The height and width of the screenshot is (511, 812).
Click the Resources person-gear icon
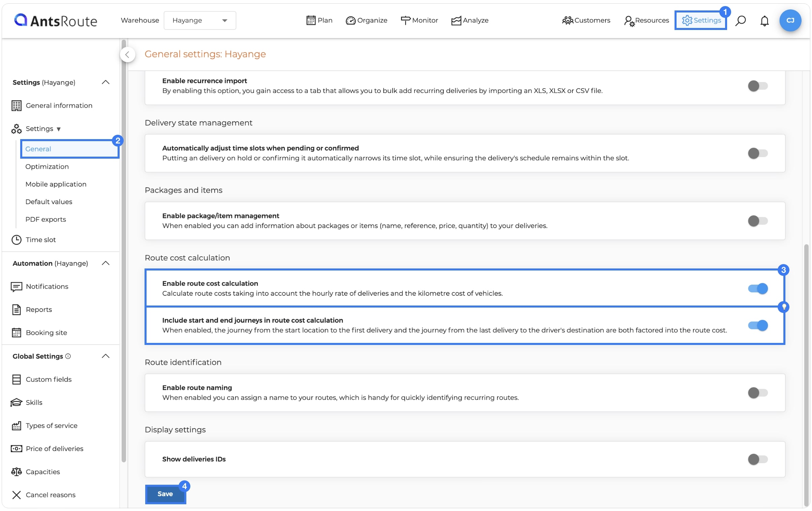click(x=629, y=21)
